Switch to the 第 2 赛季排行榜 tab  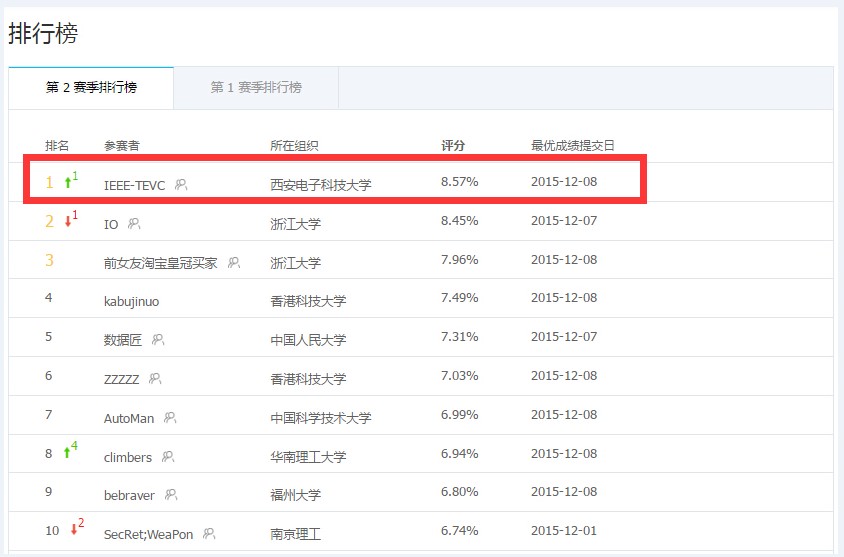[91, 88]
